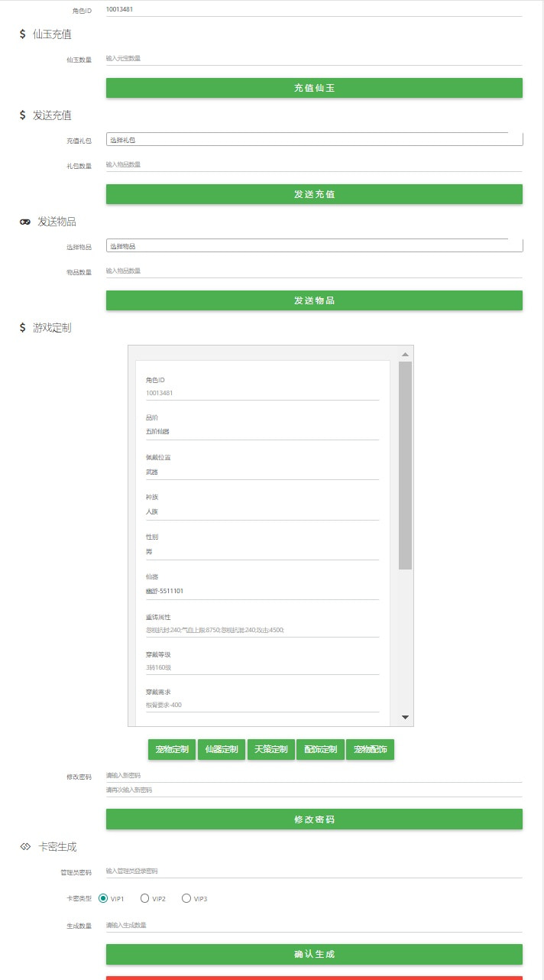Click the code icon beside 卡密生成
Viewport: 544px width, 980px height.
pyautogui.click(x=25, y=847)
